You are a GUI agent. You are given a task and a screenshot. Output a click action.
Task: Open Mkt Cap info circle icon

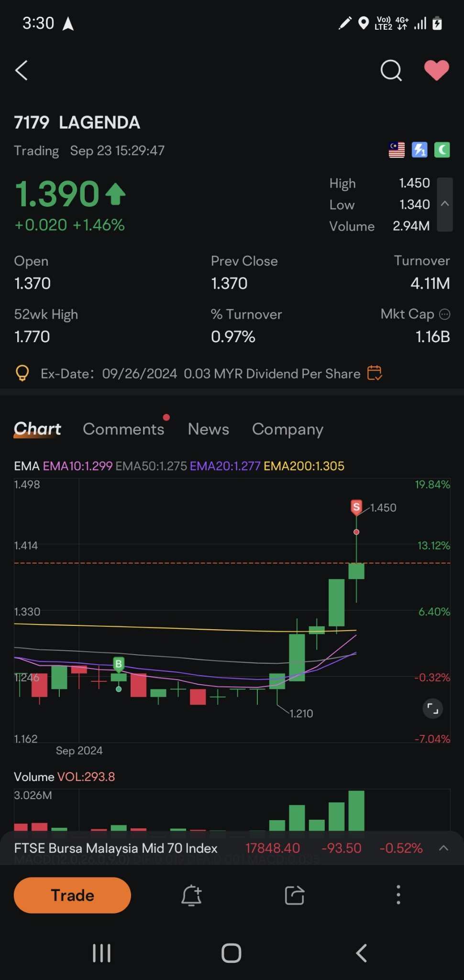coord(445,314)
